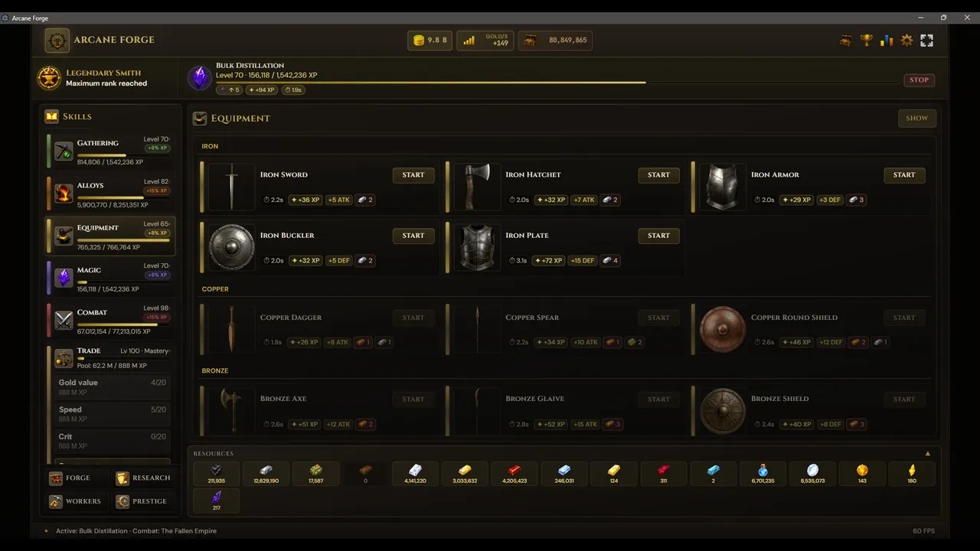Image resolution: width=980 pixels, height=551 pixels.
Task: Click the Bulk Distillation purple crystal icon
Action: click(x=200, y=78)
